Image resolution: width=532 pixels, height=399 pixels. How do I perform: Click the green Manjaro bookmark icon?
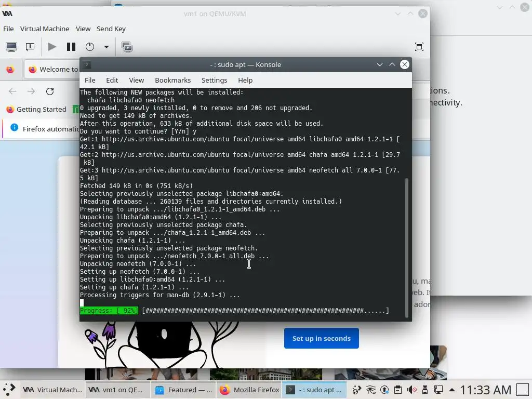(x=76, y=109)
